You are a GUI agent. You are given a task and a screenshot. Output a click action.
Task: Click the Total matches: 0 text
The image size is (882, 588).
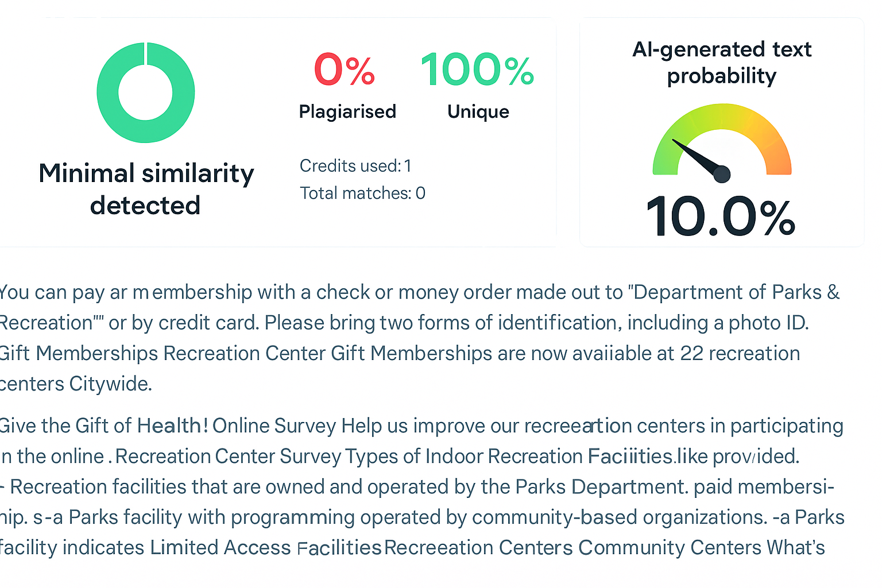pyautogui.click(x=362, y=194)
